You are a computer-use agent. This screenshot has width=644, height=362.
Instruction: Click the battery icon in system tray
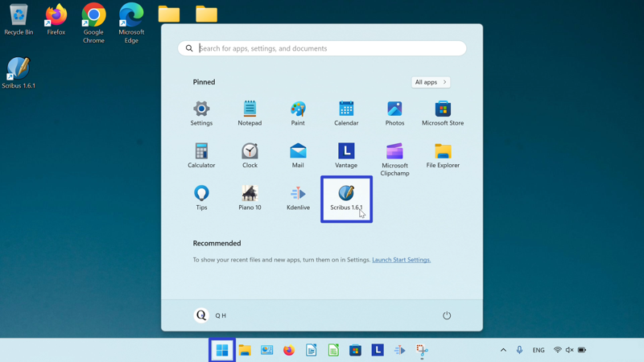click(x=582, y=350)
